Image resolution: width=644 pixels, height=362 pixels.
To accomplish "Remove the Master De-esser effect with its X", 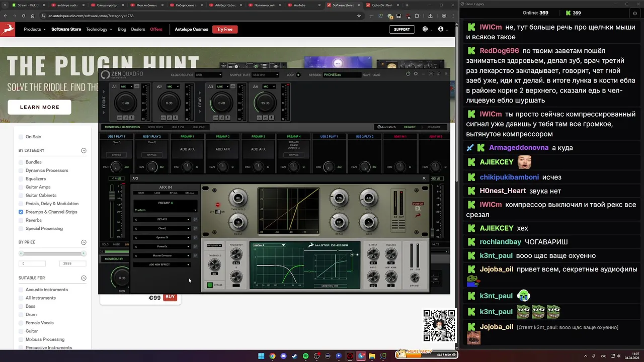I will [x=136, y=256].
